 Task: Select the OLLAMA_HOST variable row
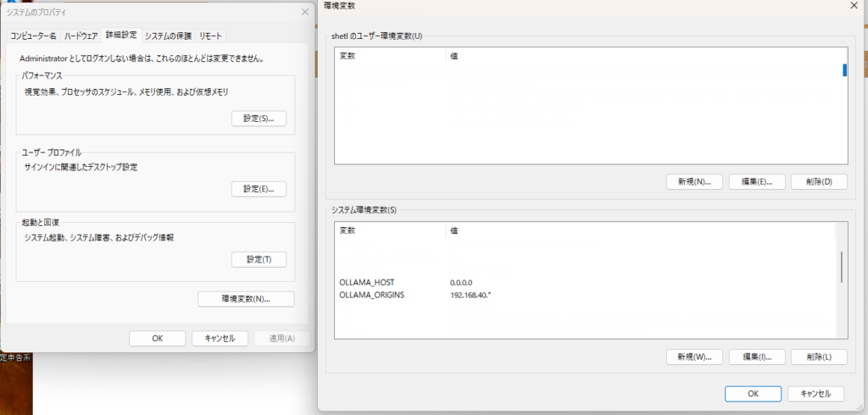[509, 281]
